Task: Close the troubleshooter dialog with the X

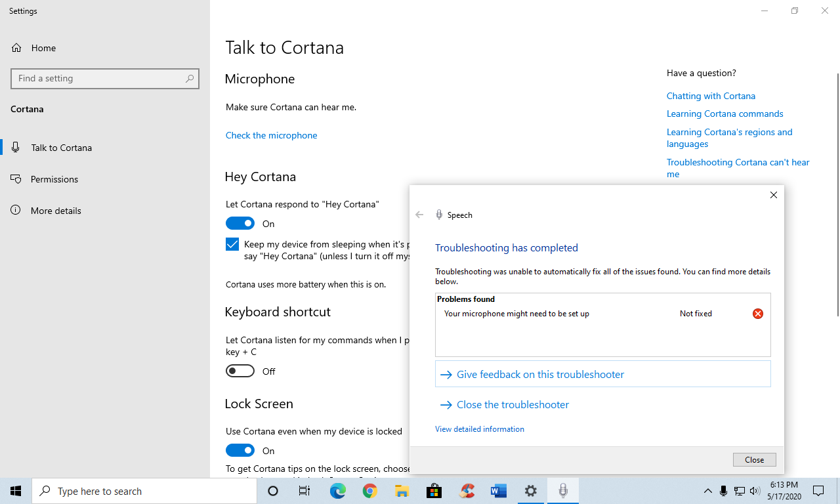Action: point(774,195)
